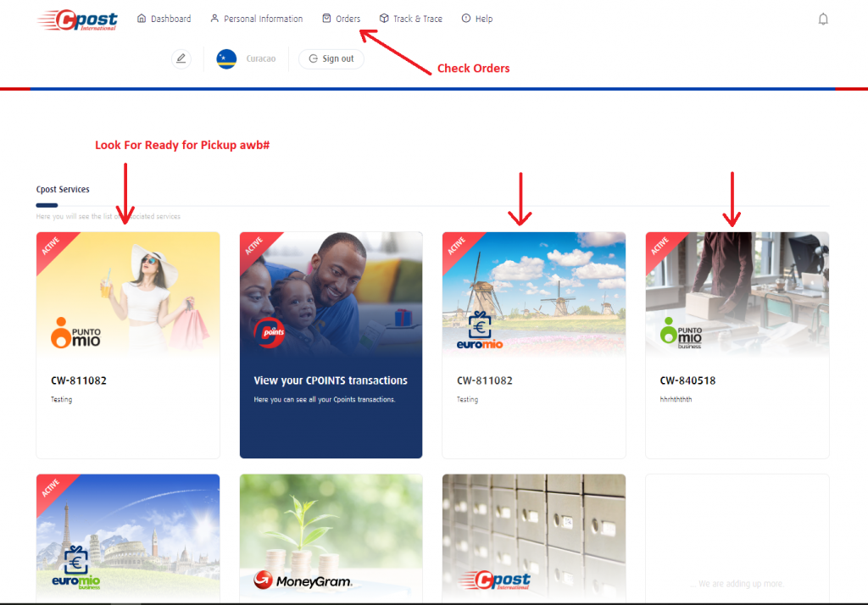Open CW-811082 on the euromio card
Image resolution: width=868 pixels, height=605 pixels.
tap(484, 380)
